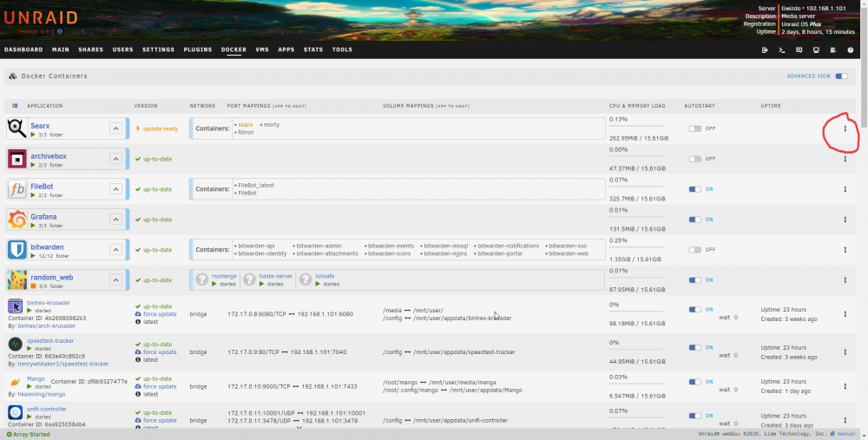Open the Settings menu
The height and width of the screenshot is (440, 868).
[158, 49]
